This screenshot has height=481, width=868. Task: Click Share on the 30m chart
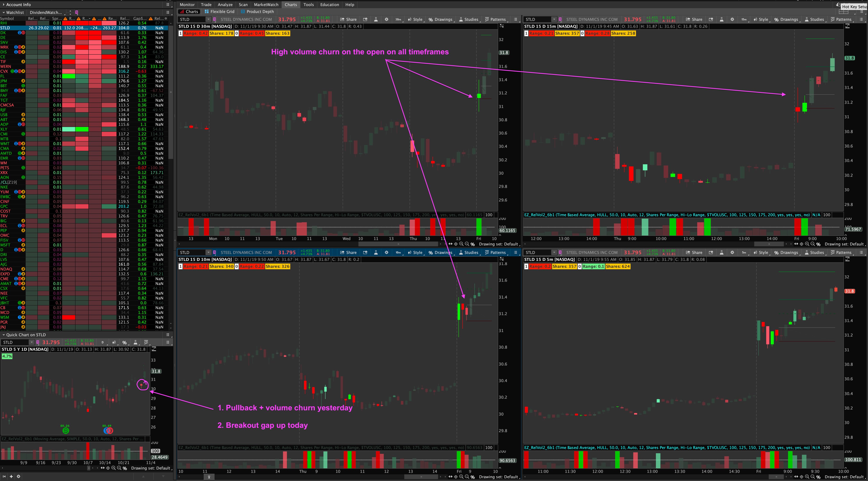(348, 19)
